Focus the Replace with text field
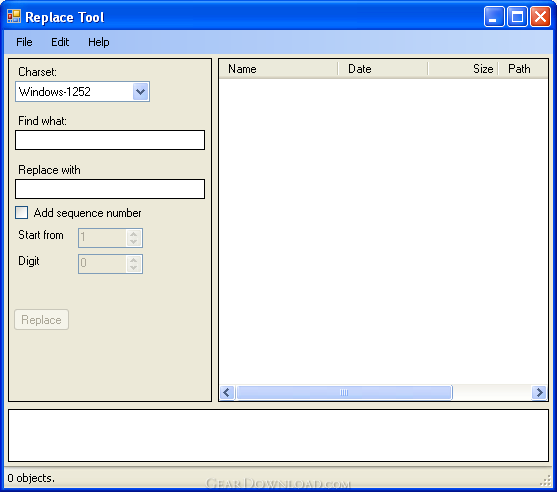The height and width of the screenshot is (492, 557). tap(110, 189)
